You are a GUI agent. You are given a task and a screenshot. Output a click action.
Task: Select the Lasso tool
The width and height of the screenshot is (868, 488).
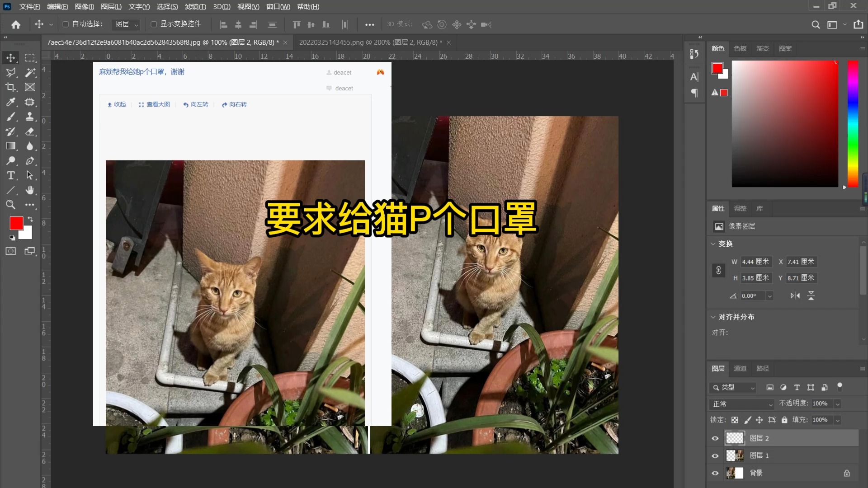(x=11, y=72)
